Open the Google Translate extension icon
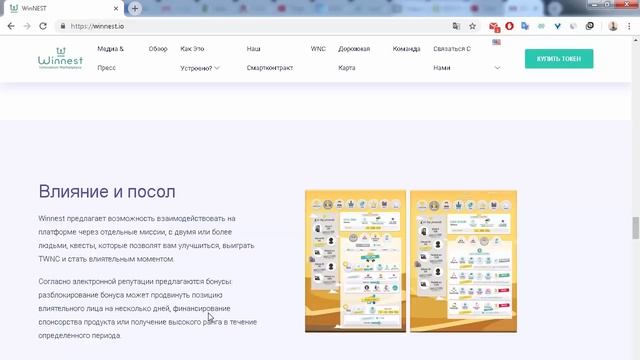The image size is (640, 360). (x=525, y=26)
